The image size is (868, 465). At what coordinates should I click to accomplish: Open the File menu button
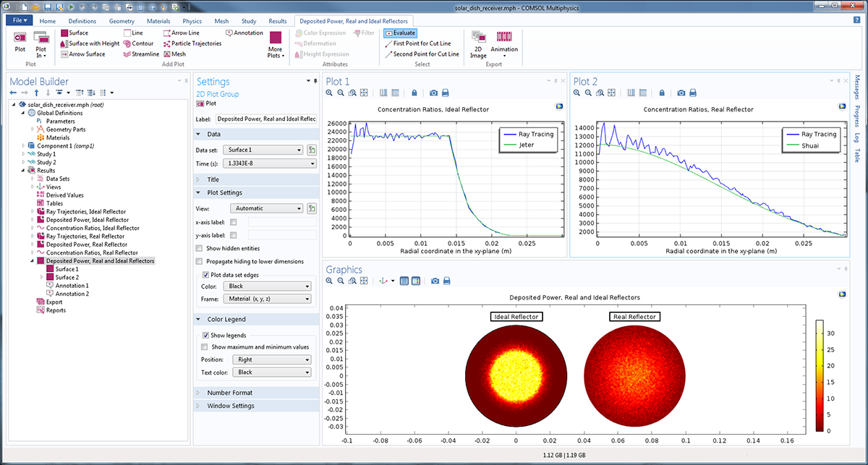tap(18, 21)
